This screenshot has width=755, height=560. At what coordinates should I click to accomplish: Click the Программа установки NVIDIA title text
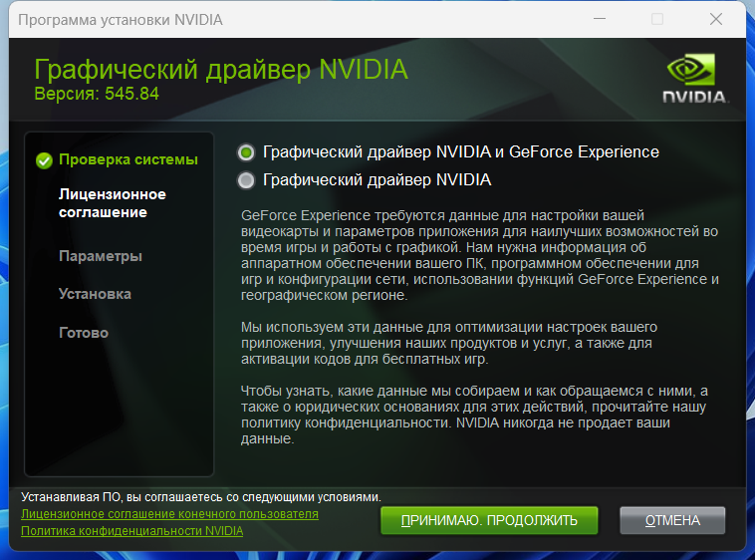[x=121, y=20]
